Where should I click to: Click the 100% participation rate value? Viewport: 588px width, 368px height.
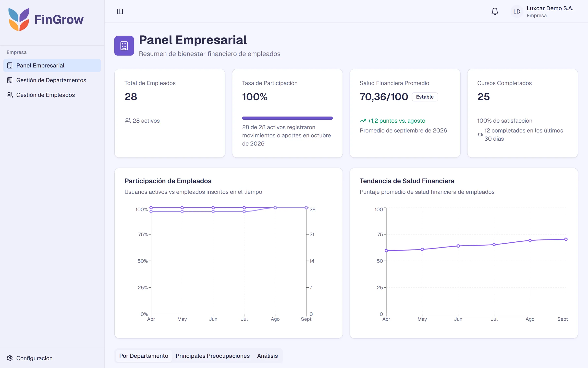click(x=255, y=97)
